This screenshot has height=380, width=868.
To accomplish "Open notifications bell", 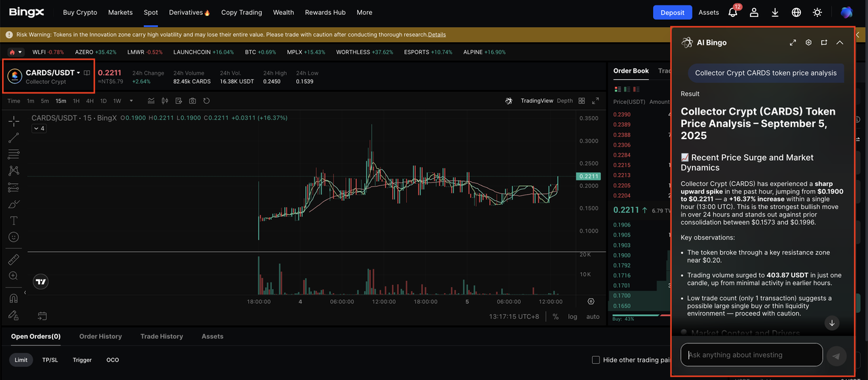I will [733, 12].
